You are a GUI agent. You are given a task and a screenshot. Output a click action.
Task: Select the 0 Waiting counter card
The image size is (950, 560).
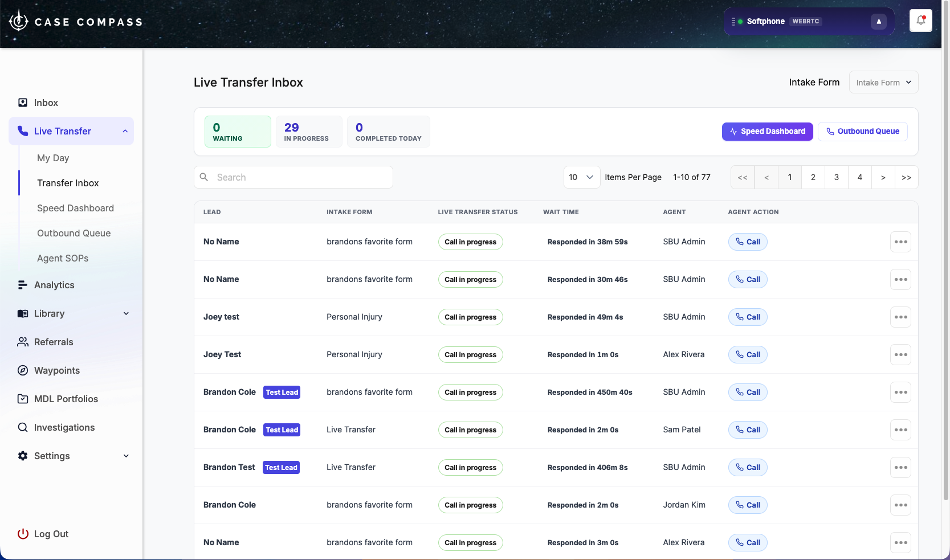238,132
